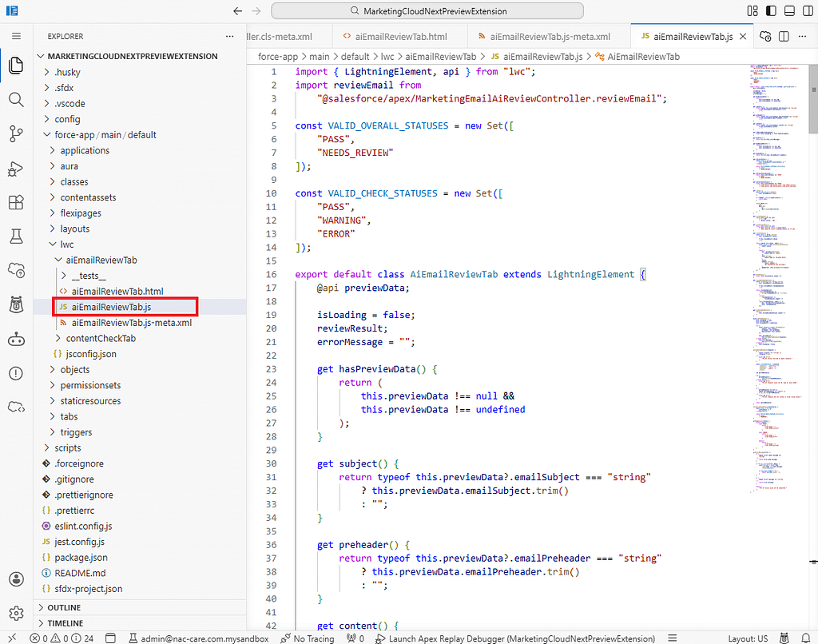
Task: Open jest.config.js file
Action: click(79, 542)
